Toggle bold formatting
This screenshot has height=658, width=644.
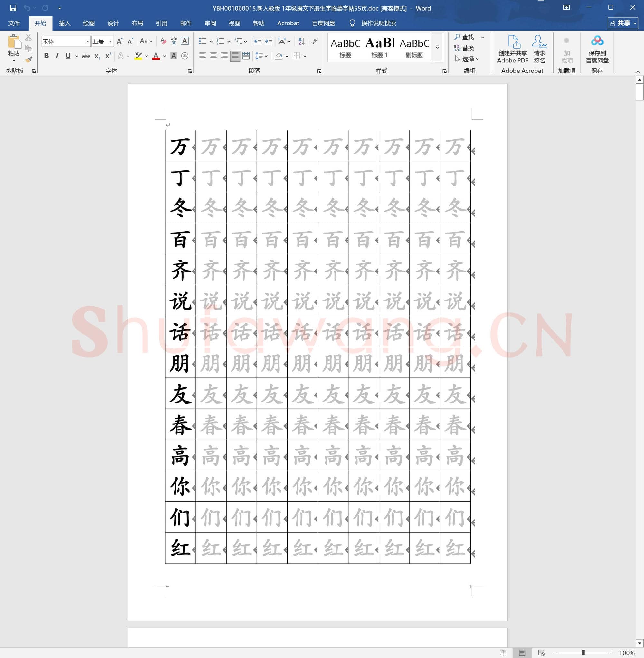tap(46, 56)
